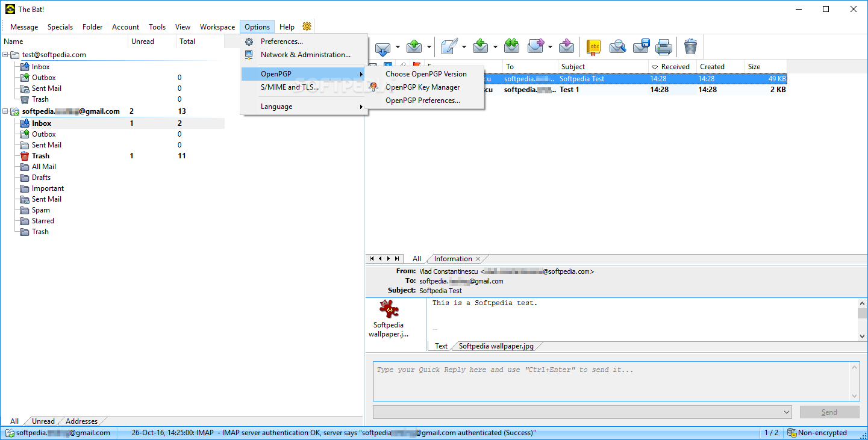Image resolution: width=868 pixels, height=440 pixels.
Task: Click the Delete message trash bin icon
Action: [690, 46]
